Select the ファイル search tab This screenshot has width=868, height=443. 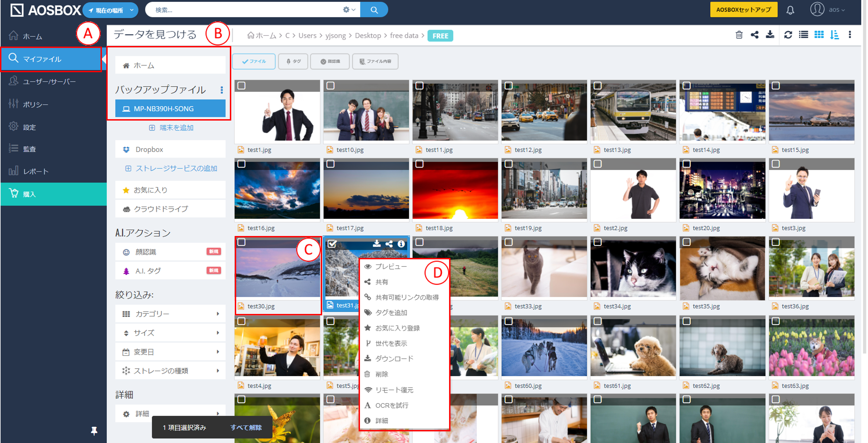pos(254,61)
